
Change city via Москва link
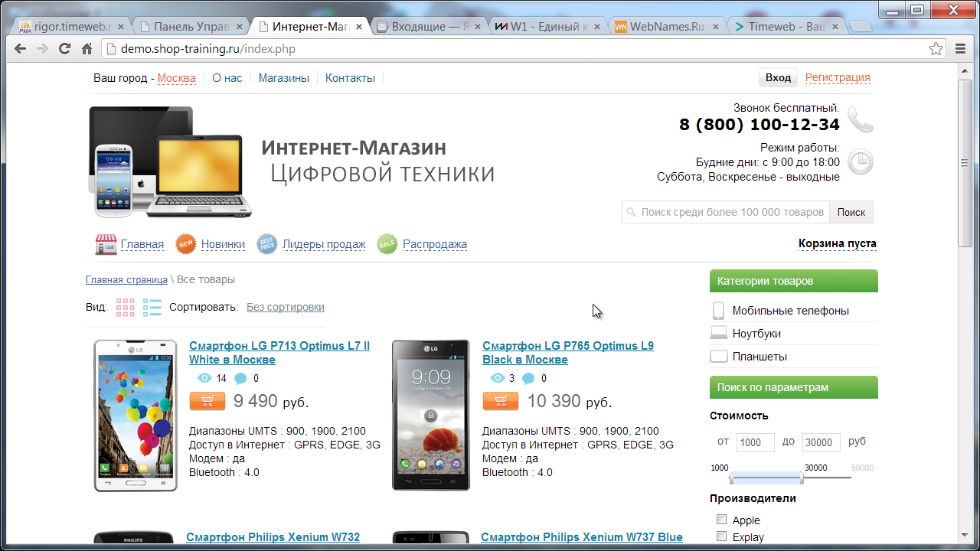point(177,78)
